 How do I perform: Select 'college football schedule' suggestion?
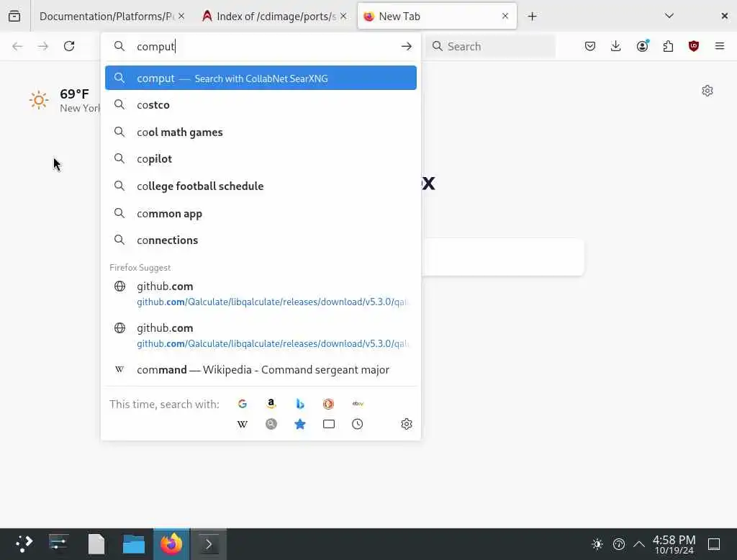pos(261,186)
